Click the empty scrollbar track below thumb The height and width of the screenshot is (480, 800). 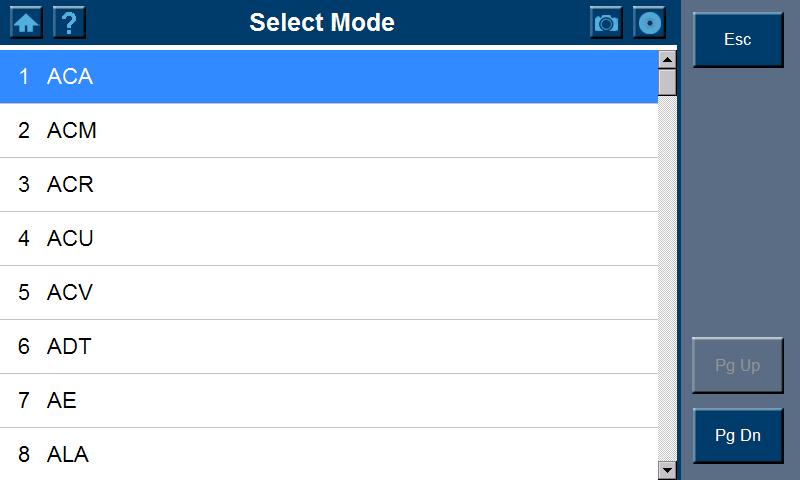(667, 280)
